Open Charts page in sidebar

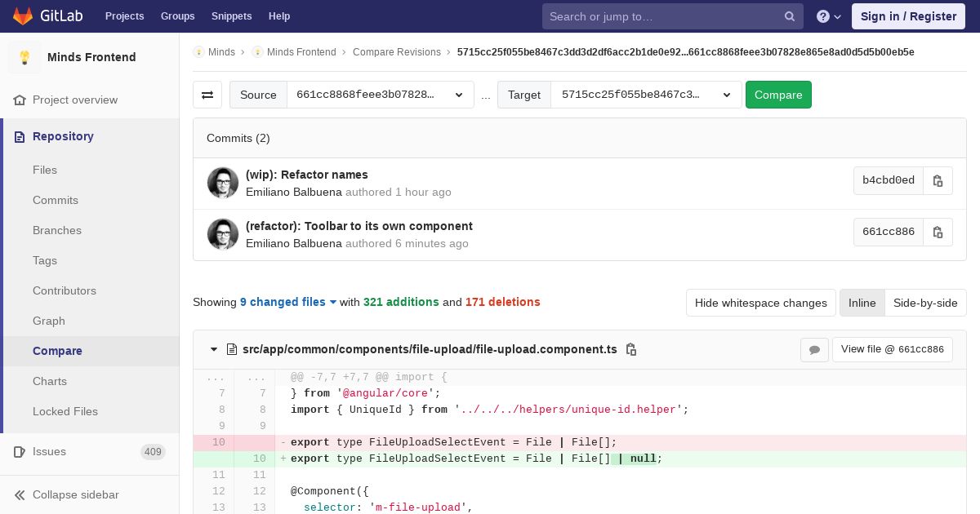click(x=50, y=381)
